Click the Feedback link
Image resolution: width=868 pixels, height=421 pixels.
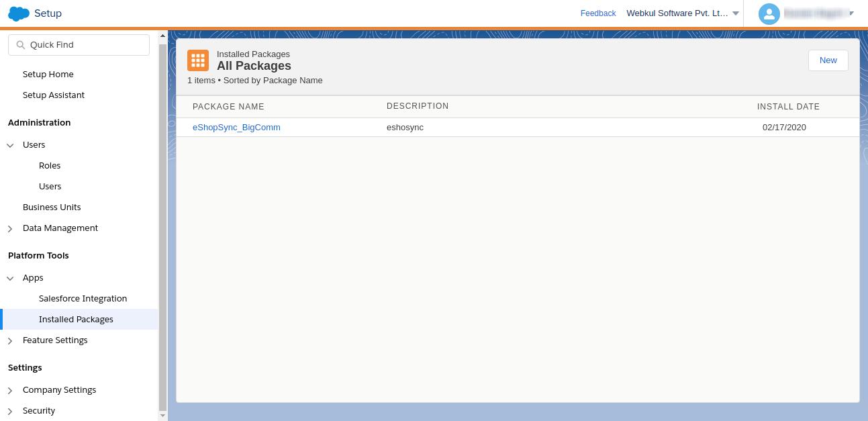598,13
